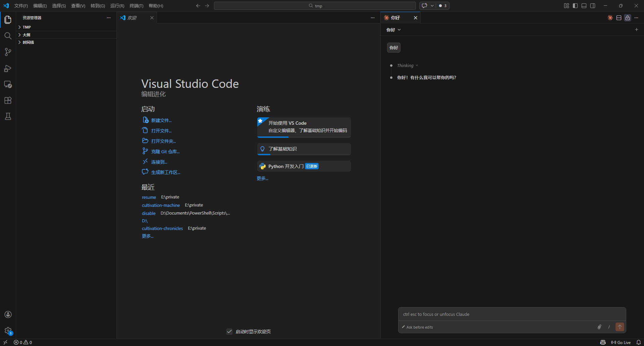Open the Extensions view
The width and height of the screenshot is (644, 346).
pyautogui.click(x=8, y=101)
